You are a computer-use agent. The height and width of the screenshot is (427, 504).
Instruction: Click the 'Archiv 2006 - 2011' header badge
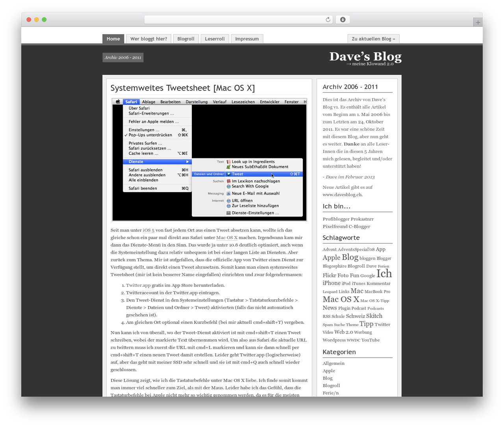point(123,58)
